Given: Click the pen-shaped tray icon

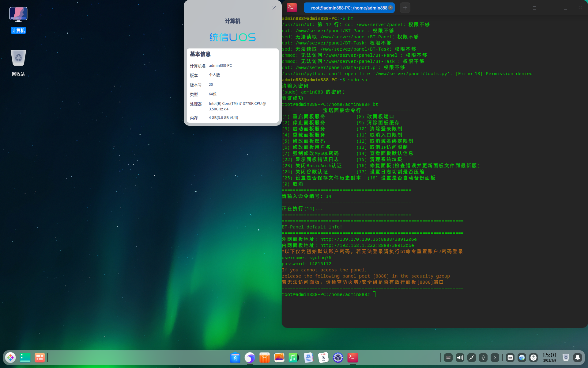Looking at the screenshot, I should 472,358.
